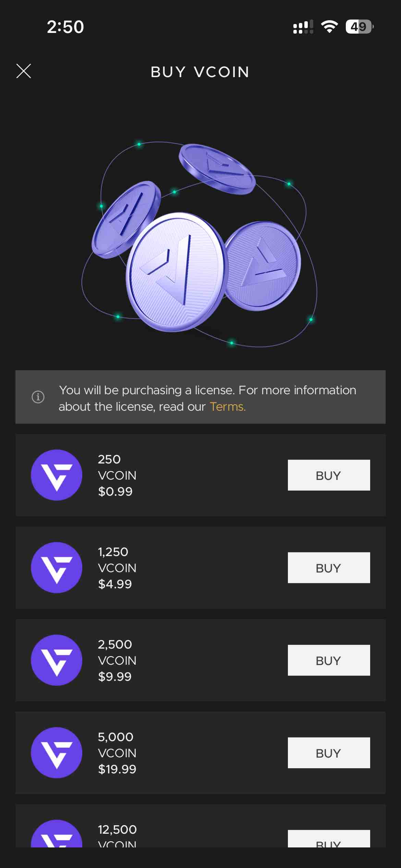Screen dimensions: 401x868
Task: Tap the VCOIN icon beside the 5,000 package
Action: pyautogui.click(x=57, y=753)
